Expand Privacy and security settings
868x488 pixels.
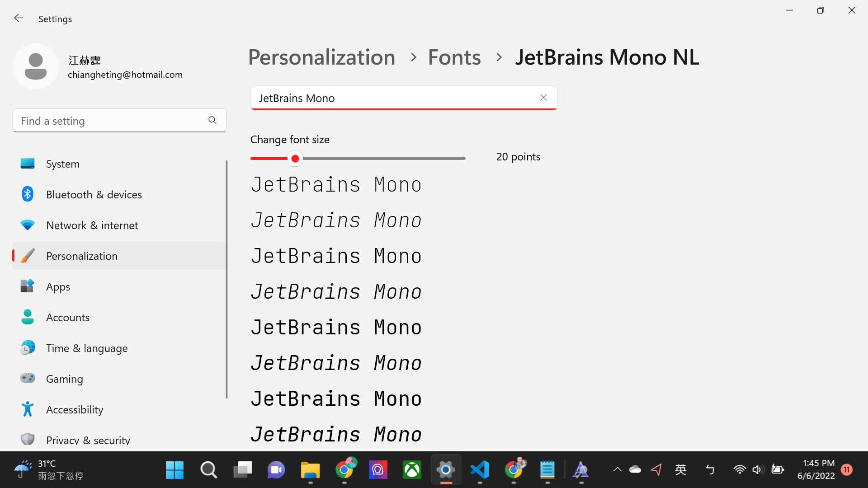point(88,440)
